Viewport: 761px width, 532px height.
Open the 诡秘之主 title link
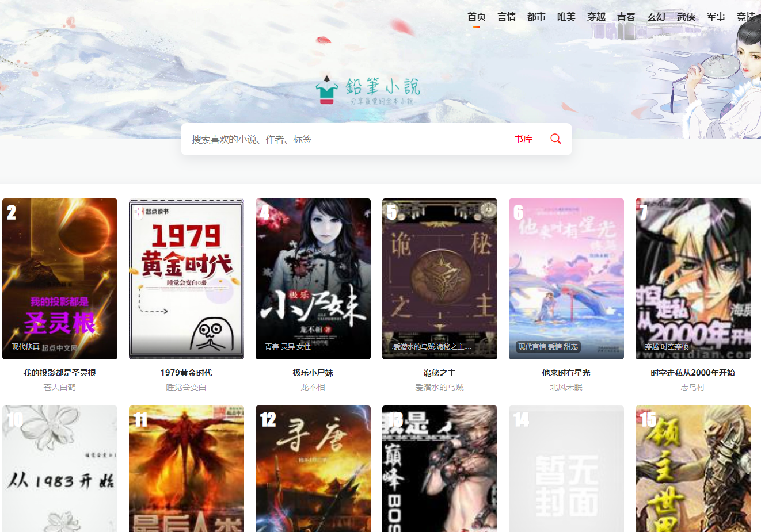coord(440,373)
